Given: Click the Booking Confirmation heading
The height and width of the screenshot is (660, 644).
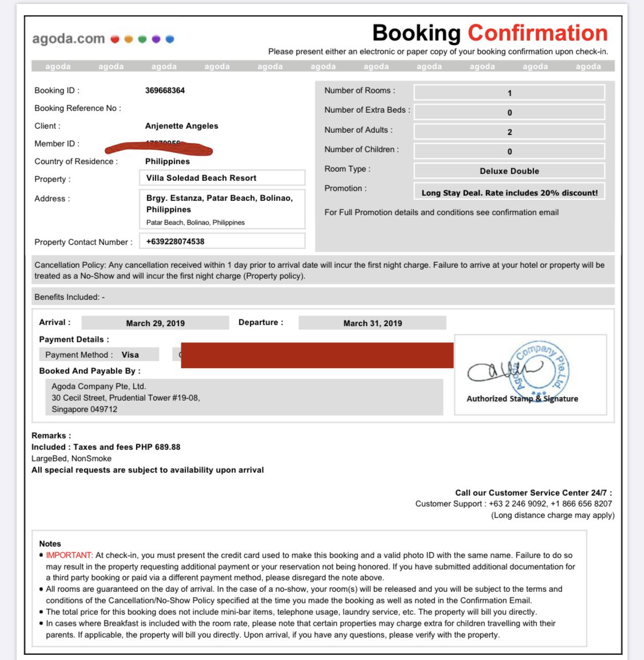Looking at the screenshot, I should pos(491,33).
